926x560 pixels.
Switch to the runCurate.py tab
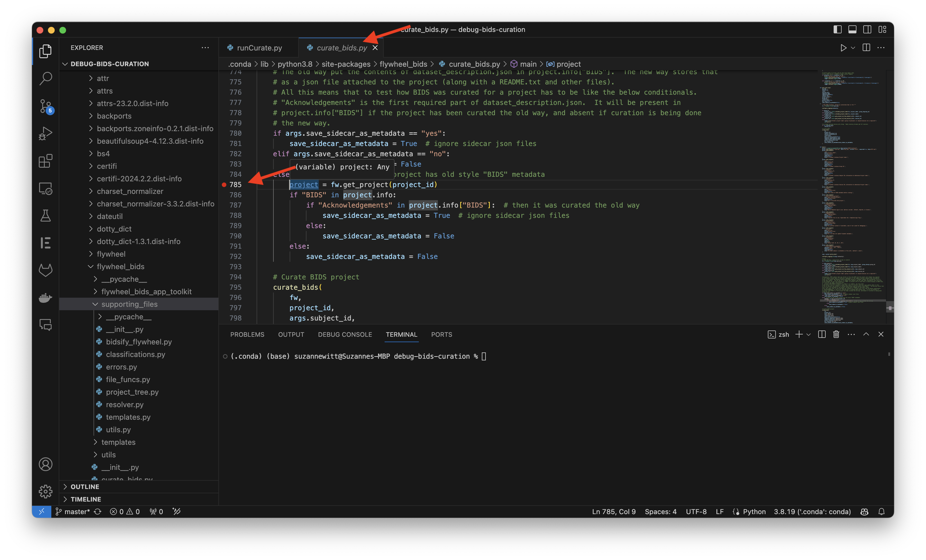tap(259, 48)
